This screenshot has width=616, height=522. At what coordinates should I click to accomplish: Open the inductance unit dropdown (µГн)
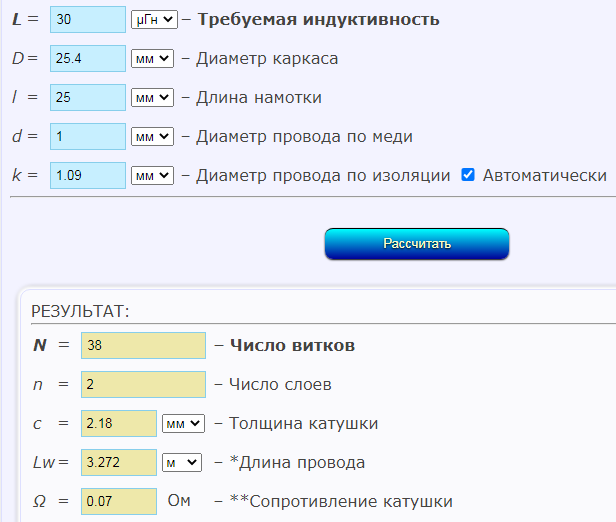(153, 19)
